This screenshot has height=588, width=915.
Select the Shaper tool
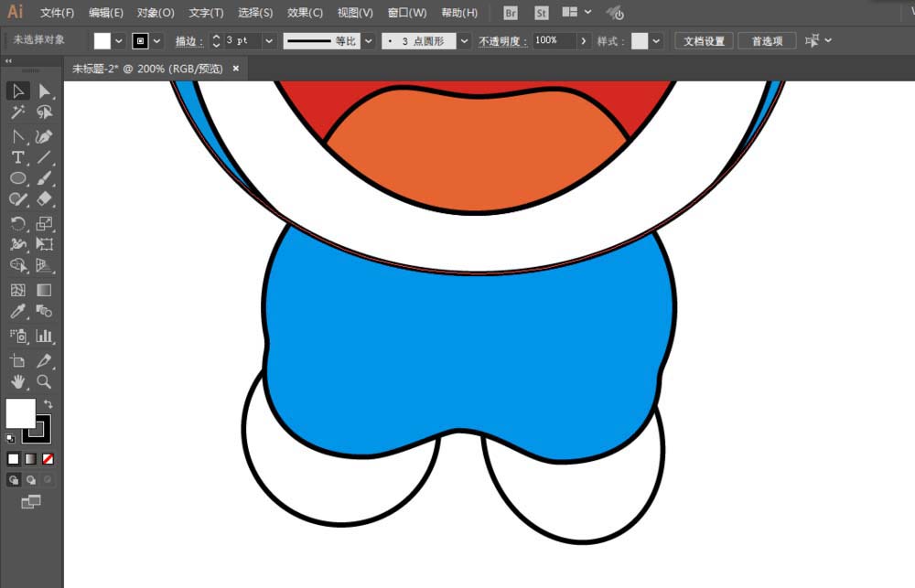(x=18, y=199)
